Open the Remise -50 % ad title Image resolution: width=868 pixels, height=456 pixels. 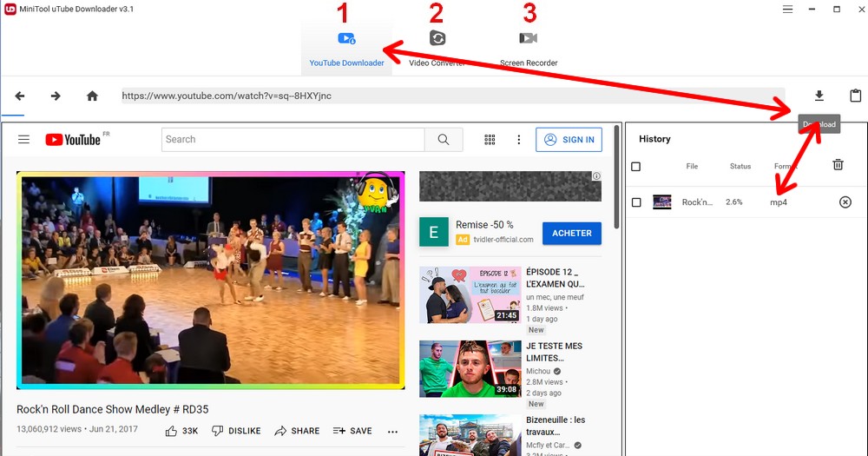point(484,225)
